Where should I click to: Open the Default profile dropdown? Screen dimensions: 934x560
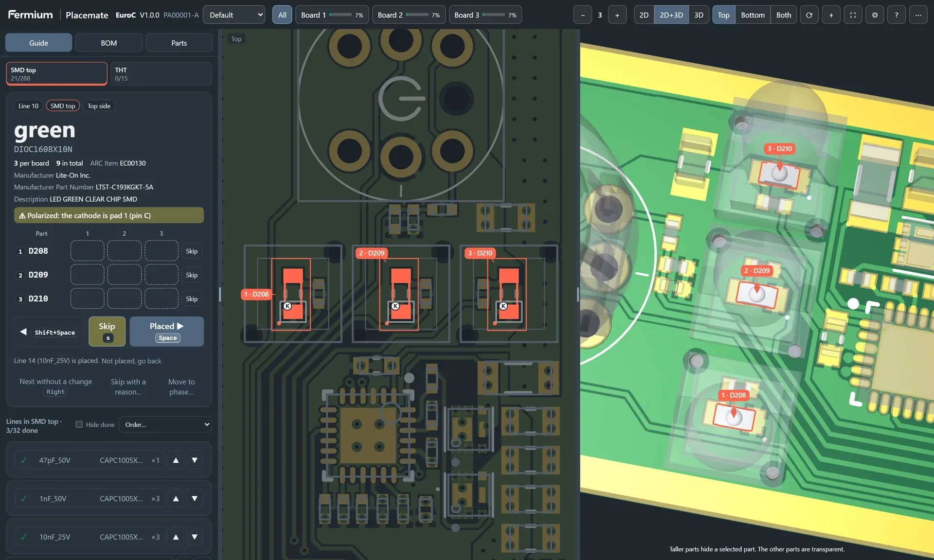tap(234, 15)
